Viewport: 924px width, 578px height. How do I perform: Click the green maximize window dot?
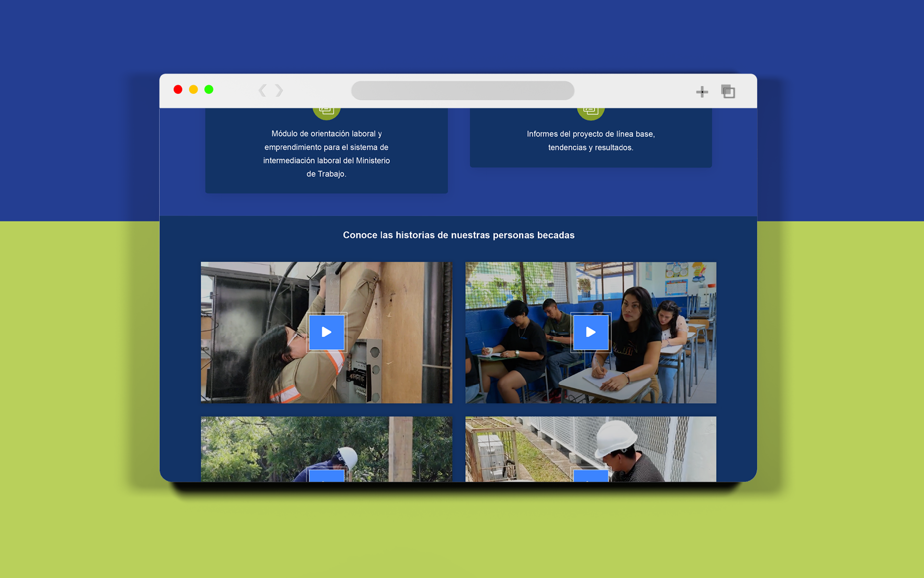coord(209,90)
